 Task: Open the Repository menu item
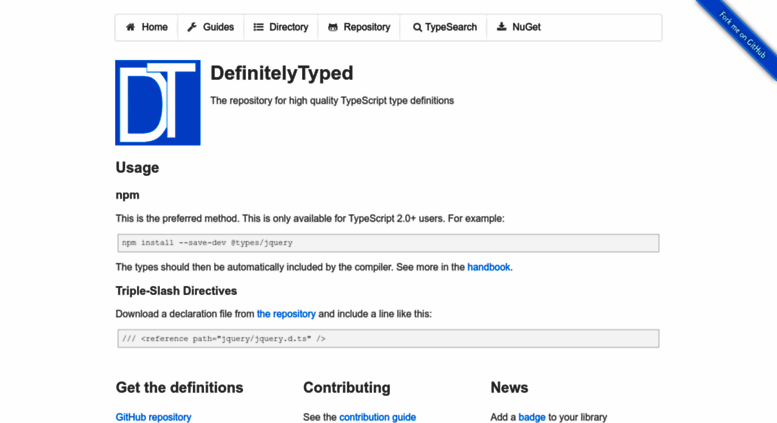point(359,27)
